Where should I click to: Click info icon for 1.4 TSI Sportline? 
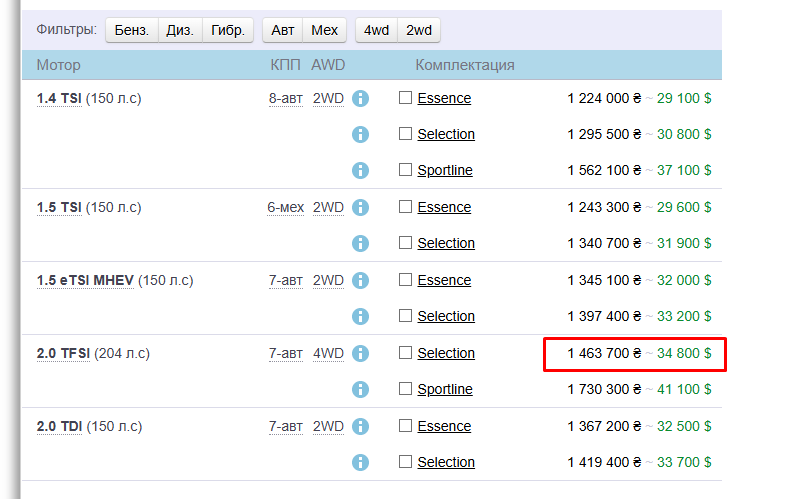[x=361, y=170]
